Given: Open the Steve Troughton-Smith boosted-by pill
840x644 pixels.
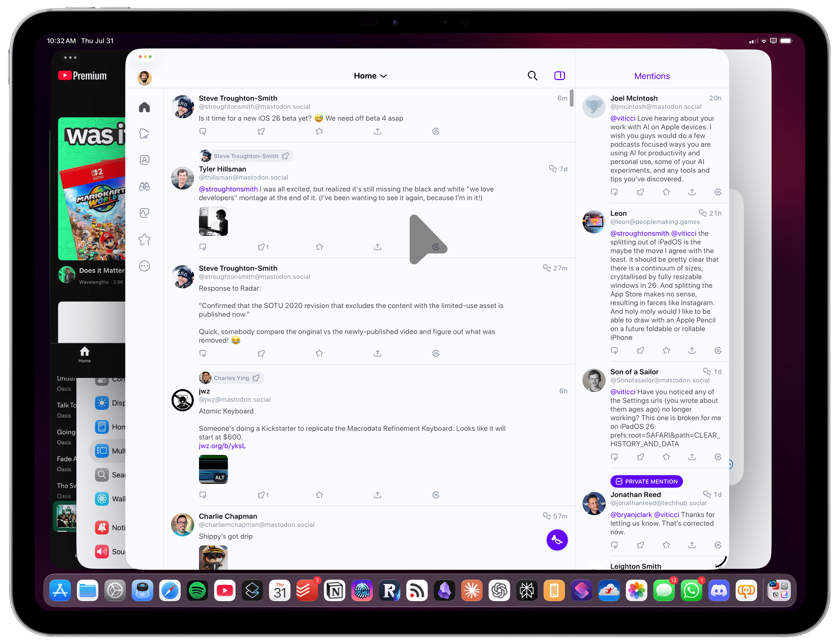Looking at the screenshot, I should [246, 156].
